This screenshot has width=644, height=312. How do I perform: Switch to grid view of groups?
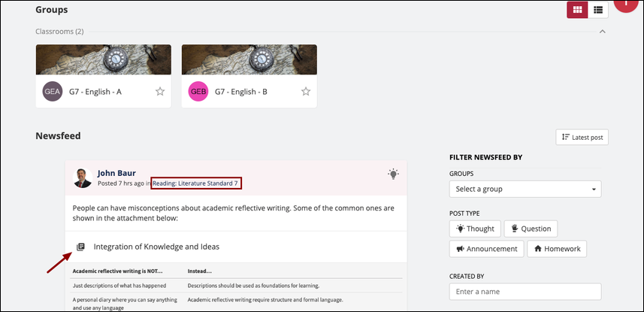(577, 10)
